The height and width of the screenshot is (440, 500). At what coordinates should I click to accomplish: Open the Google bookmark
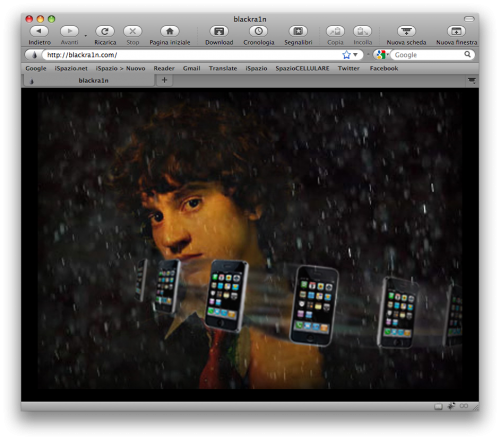pyautogui.click(x=36, y=68)
